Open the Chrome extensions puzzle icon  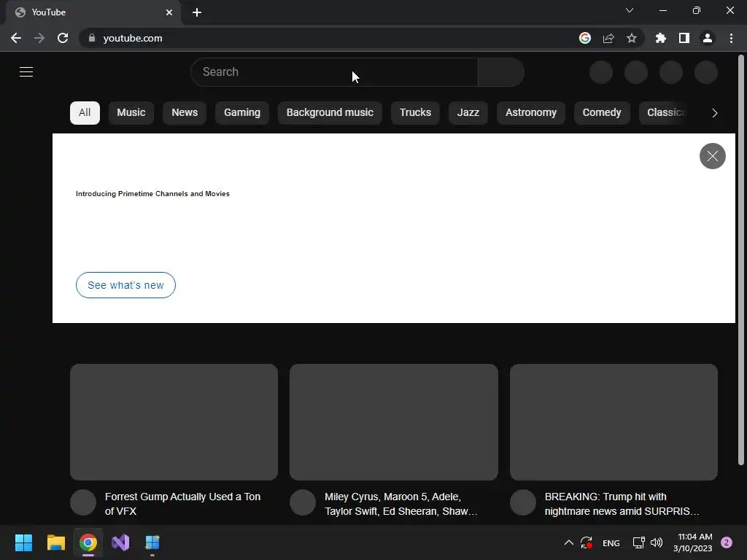661,38
